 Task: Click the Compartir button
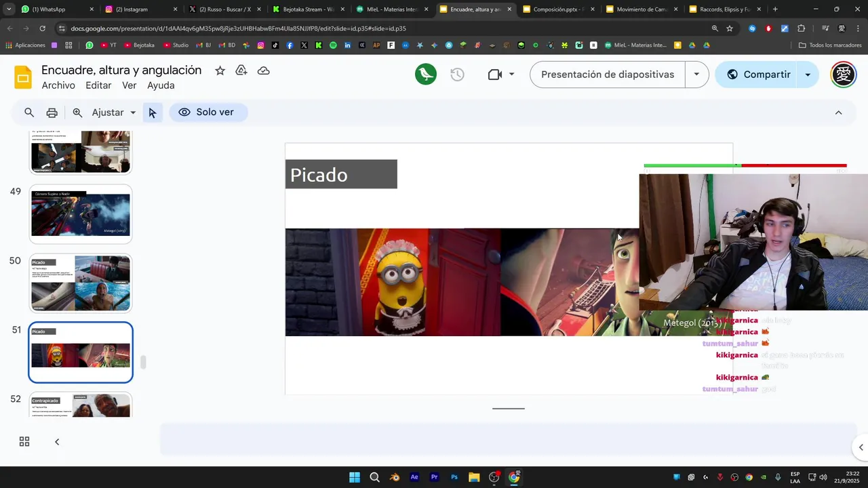pos(758,75)
